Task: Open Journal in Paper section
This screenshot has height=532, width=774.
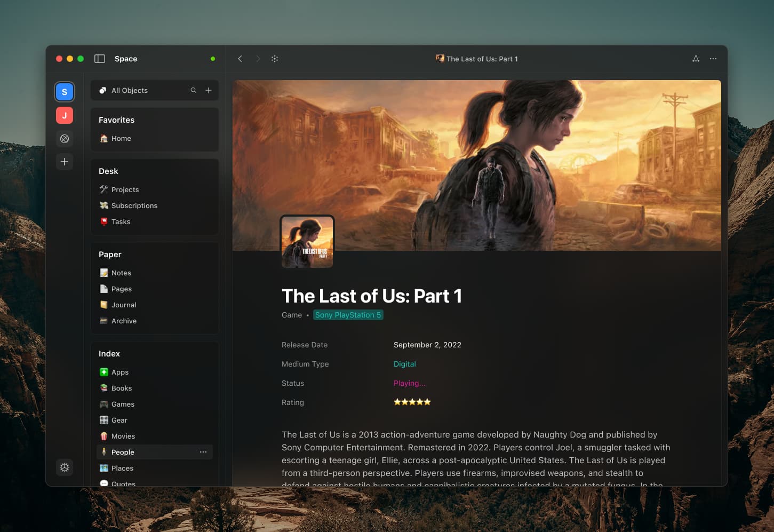Action: (155, 305)
